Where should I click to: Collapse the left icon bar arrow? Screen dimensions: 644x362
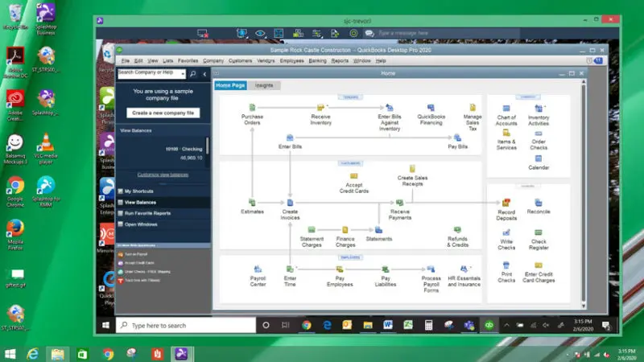pos(204,74)
